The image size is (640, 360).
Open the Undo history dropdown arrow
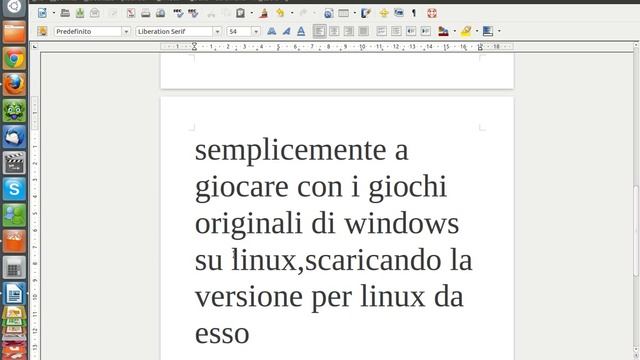click(291, 13)
